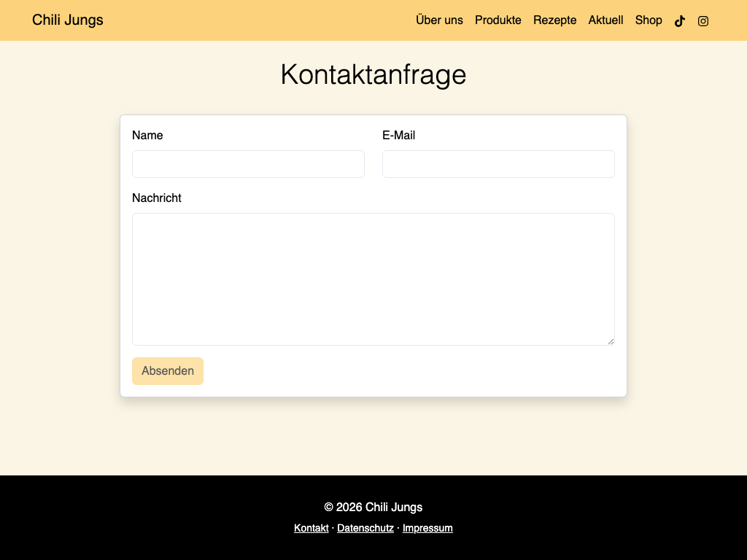Open the Aktuell menu item
Viewport: 747px width, 560px height.
605,20
